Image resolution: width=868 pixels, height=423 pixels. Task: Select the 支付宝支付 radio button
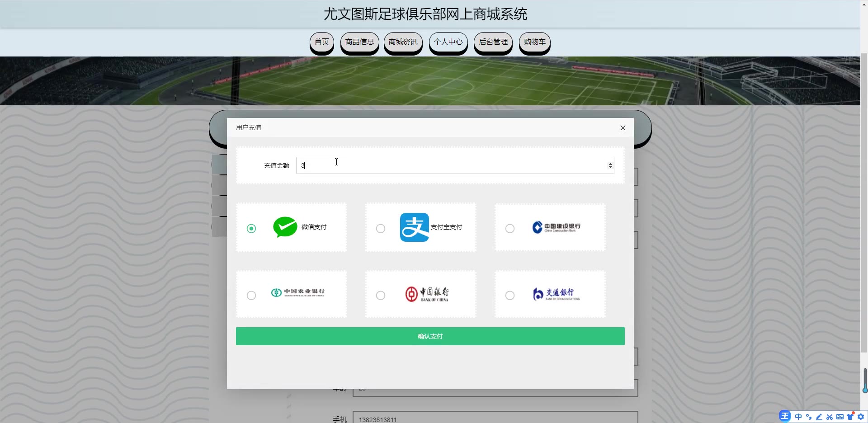point(381,229)
